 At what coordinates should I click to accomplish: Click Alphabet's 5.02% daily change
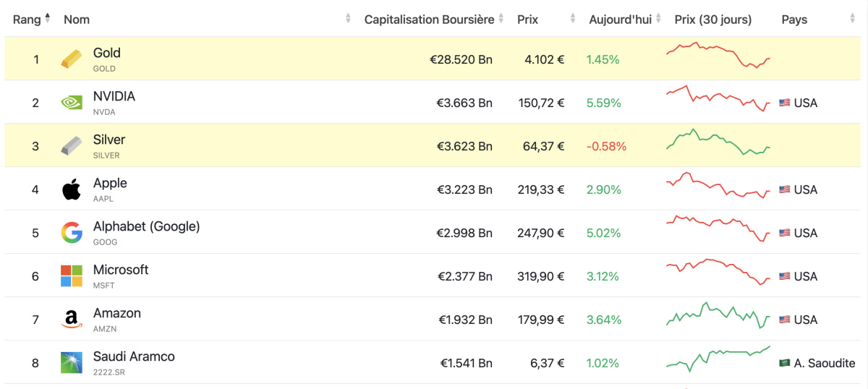point(604,233)
